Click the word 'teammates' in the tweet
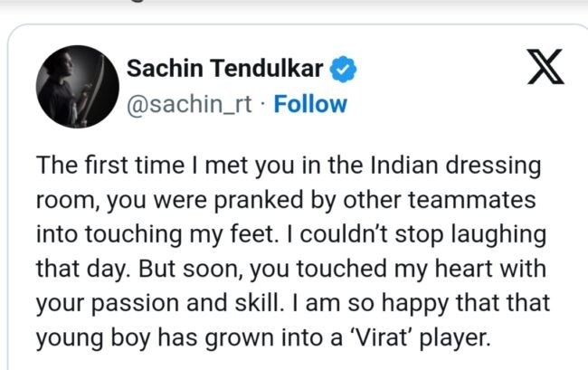The height and width of the screenshot is (370, 588). [x=471, y=200]
